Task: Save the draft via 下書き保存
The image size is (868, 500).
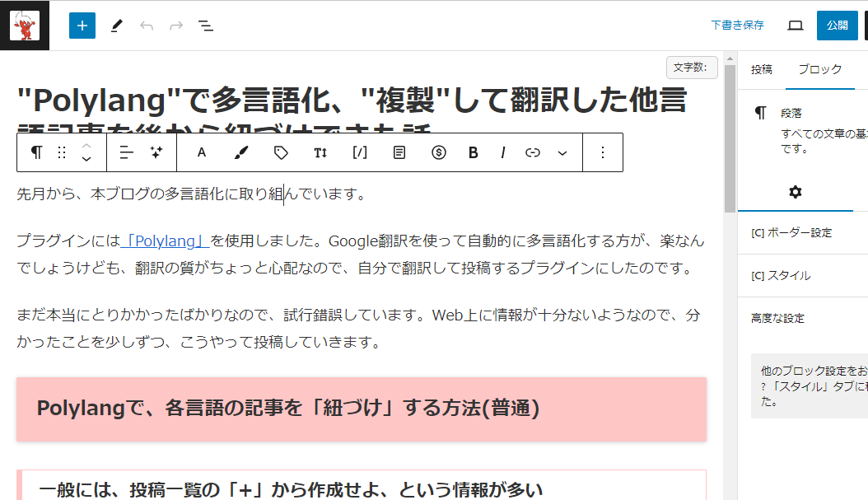Action: coord(737,26)
